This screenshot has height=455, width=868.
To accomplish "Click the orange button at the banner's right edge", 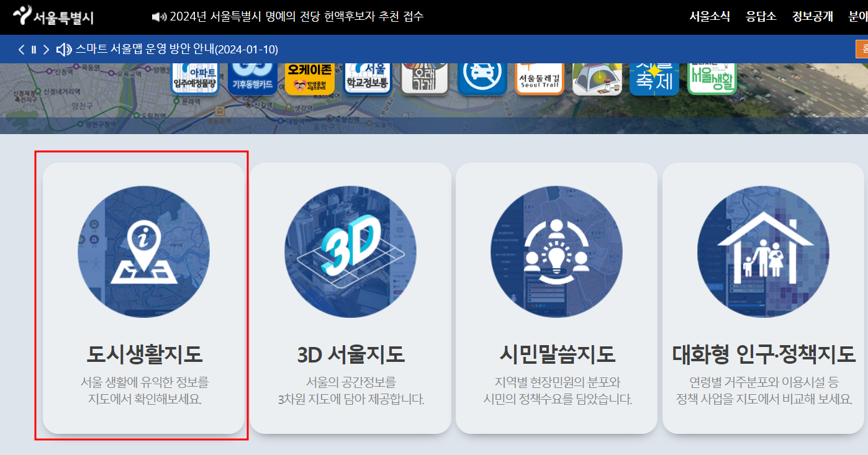I will tap(862, 49).
